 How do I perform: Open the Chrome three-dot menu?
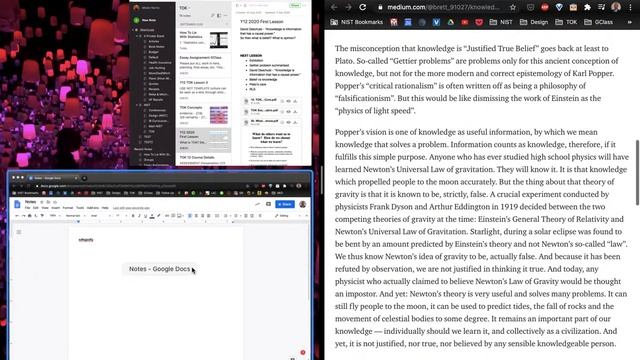(x=631, y=7)
